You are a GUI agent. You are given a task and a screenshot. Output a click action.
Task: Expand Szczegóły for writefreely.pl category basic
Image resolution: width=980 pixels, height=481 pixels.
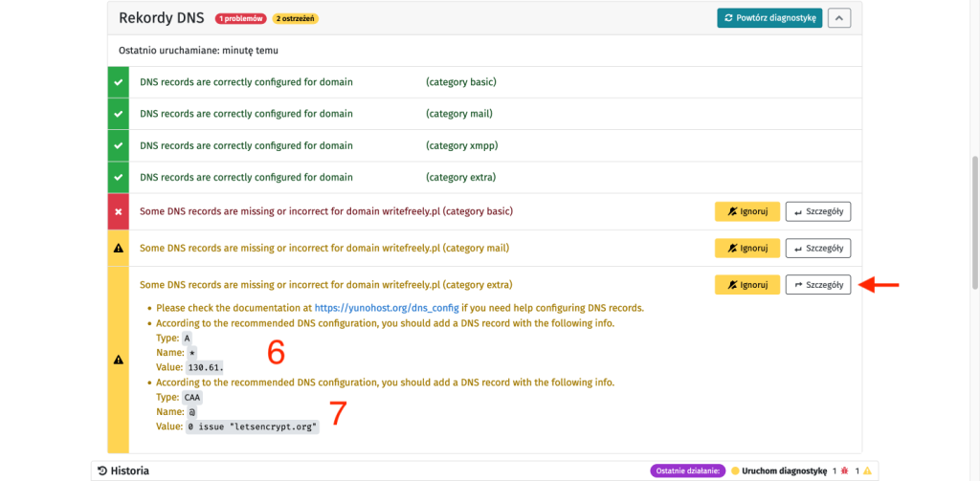(817, 211)
